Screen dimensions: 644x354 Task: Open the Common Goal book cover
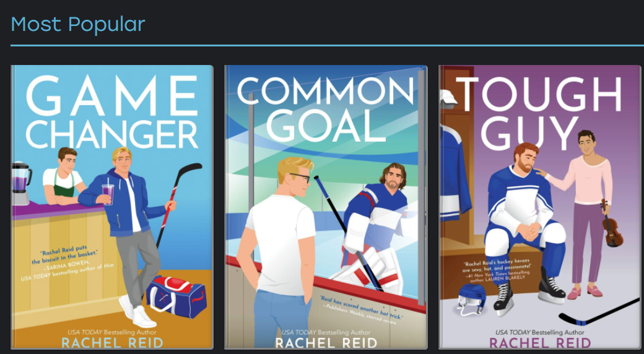(x=326, y=207)
